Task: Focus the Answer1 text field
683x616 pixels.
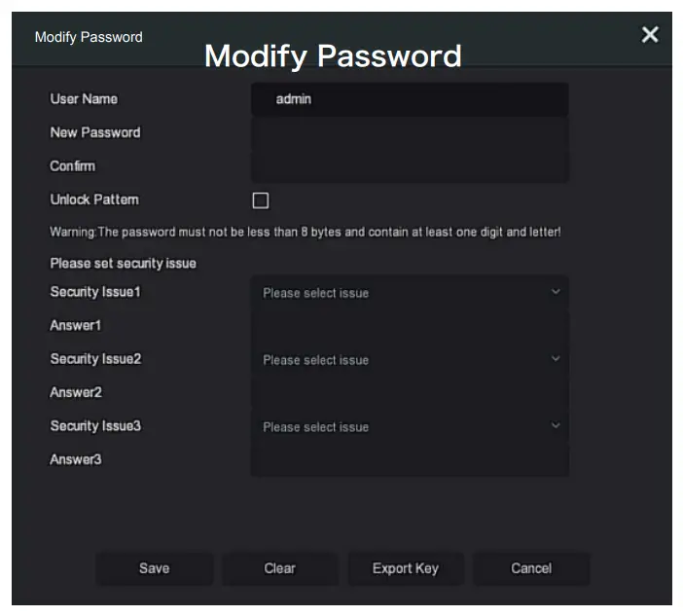Action: (409, 326)
